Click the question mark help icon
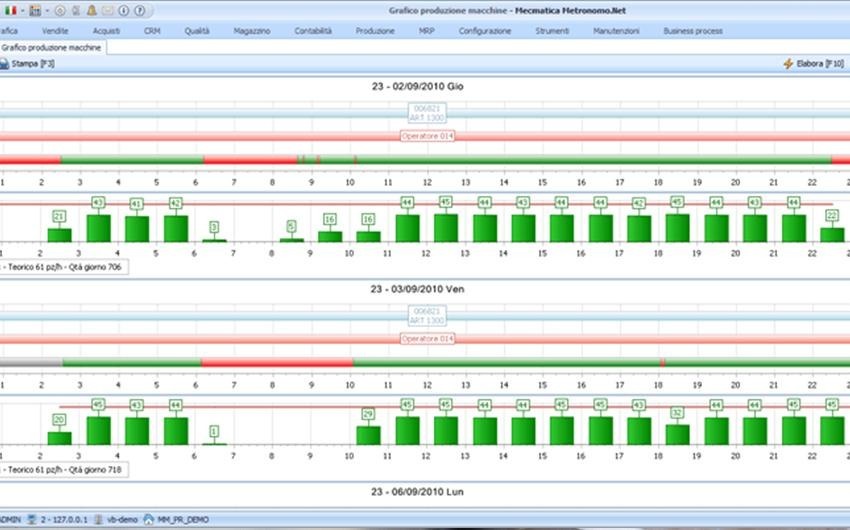 coord(138,11)
